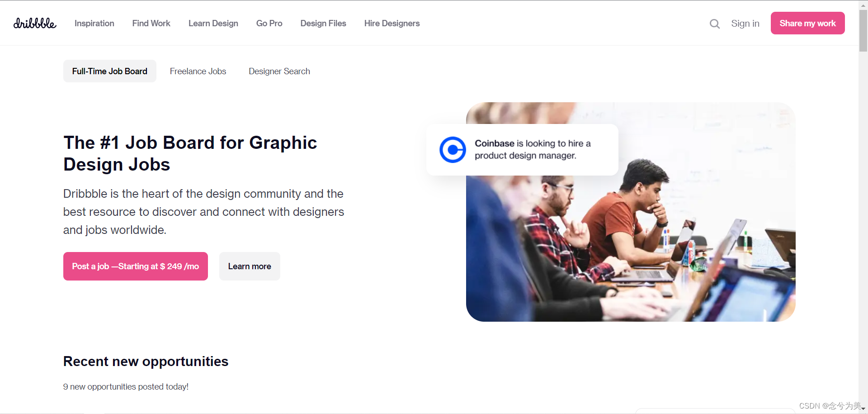Click the Coinbase logo icon
The image size is (868, 414).
point(453,150)
